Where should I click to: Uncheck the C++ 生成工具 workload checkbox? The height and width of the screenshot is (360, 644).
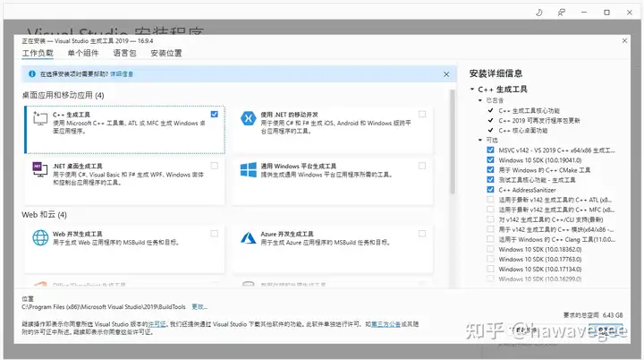[x=215, y=114]
